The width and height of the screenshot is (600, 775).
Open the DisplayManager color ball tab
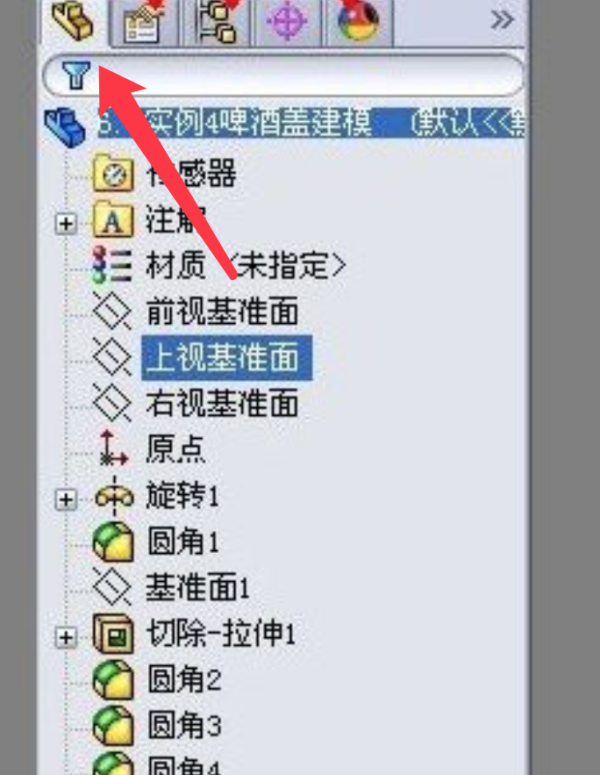[359, 22]
